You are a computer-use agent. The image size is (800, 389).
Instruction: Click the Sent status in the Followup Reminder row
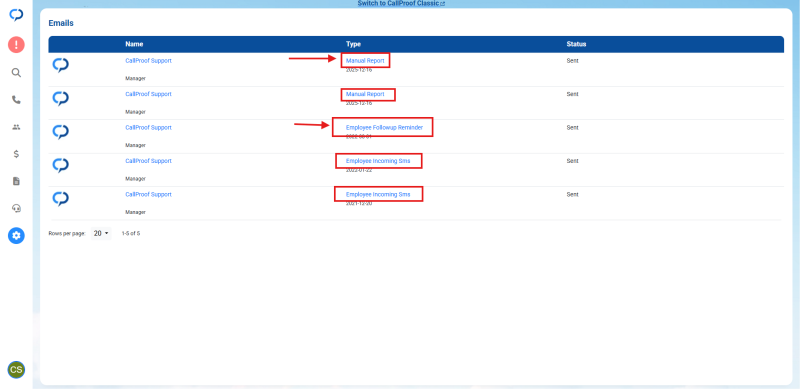pyautogui.click(x=572, y=128)
